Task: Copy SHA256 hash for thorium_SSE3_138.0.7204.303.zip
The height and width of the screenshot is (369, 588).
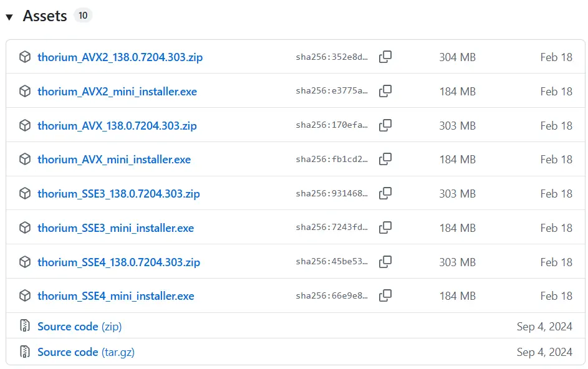Action: click(385, 193)
